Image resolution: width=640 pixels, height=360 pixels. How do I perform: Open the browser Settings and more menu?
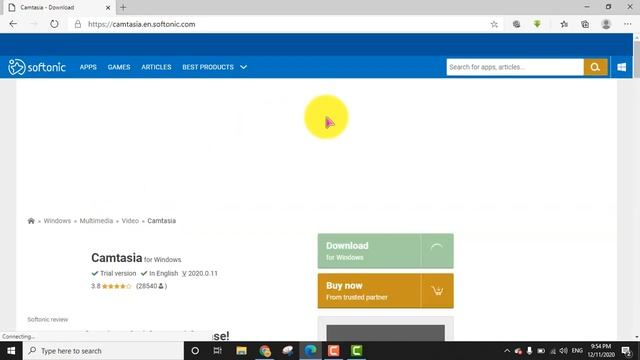click(627, 24)
